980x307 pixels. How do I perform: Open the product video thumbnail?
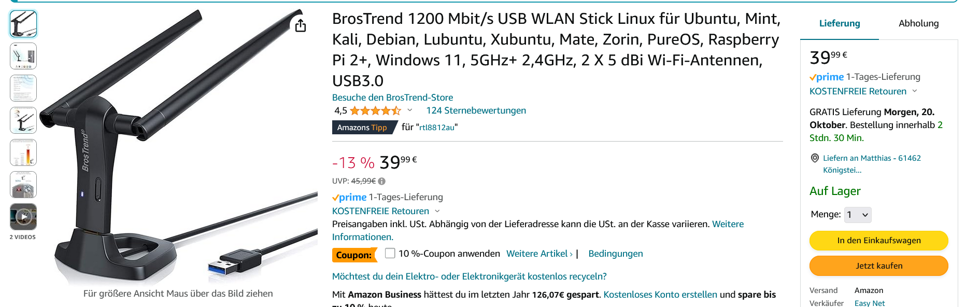coord(23,216)
